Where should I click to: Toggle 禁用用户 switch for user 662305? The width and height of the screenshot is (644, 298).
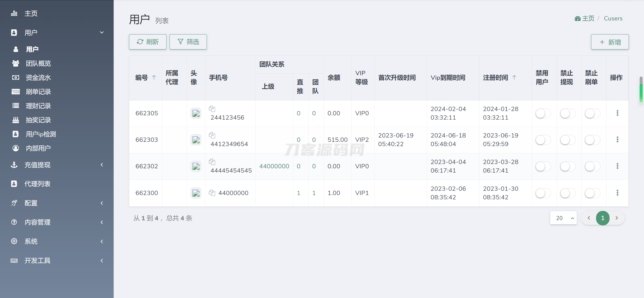pyautogui.click(x=543, y=113)
